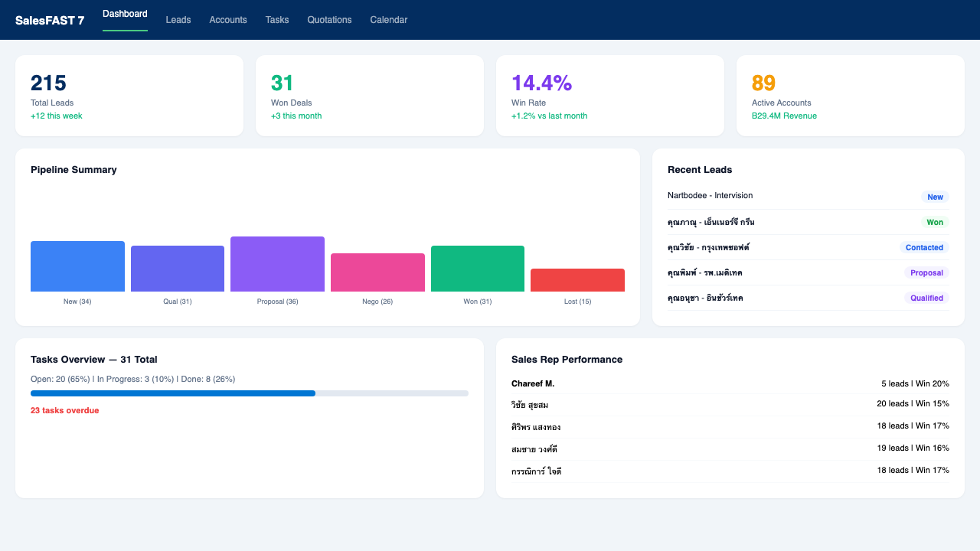Click the ฿29.4M Revenue text
Screen dimensions: 980x551
[x=784, y=116]
